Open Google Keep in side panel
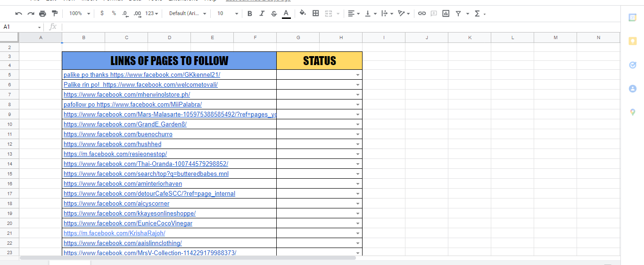The image size is (644, 265). tap(633, 41)
